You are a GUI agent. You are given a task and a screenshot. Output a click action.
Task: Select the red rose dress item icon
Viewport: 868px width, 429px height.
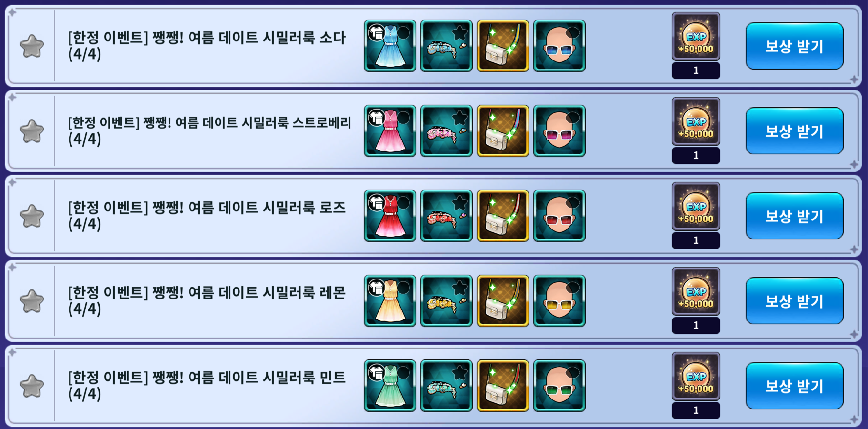tap(390, 216)
